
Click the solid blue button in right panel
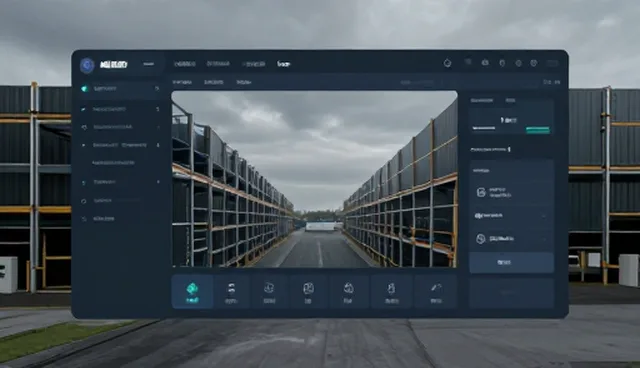(511, 262)
